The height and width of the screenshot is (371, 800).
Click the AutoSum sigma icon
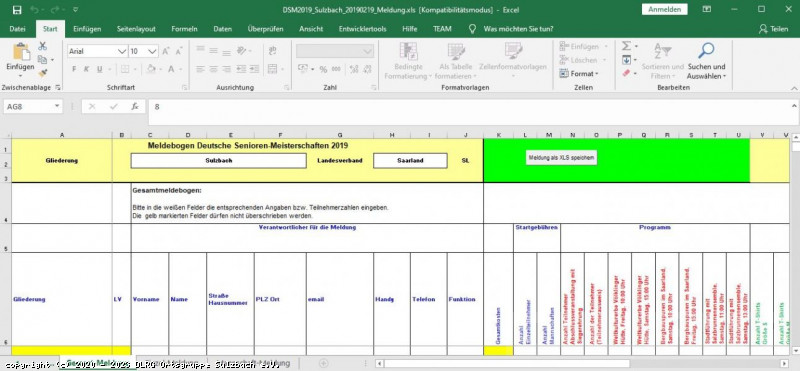coord(627,46)
